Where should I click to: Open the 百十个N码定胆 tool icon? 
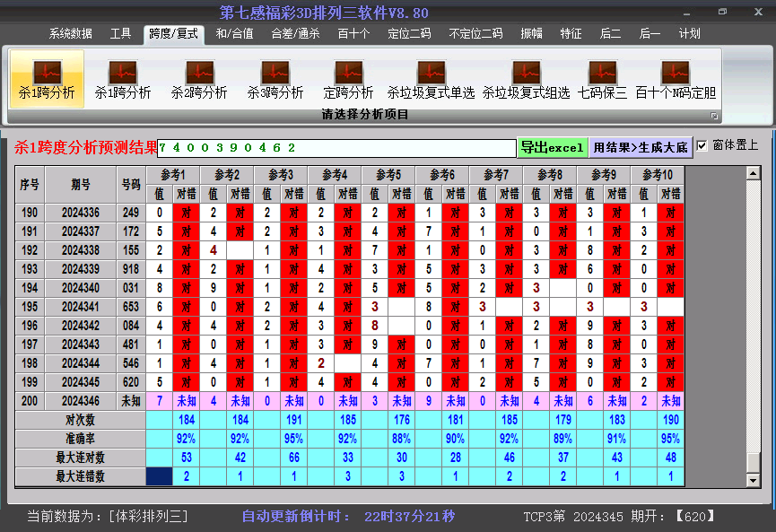tap(676, 79)
